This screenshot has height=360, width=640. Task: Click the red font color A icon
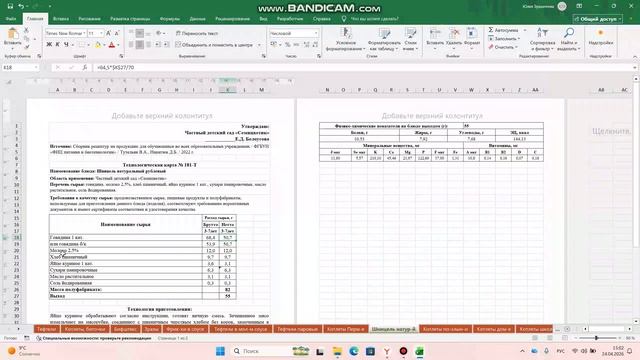tap(112, 44)
